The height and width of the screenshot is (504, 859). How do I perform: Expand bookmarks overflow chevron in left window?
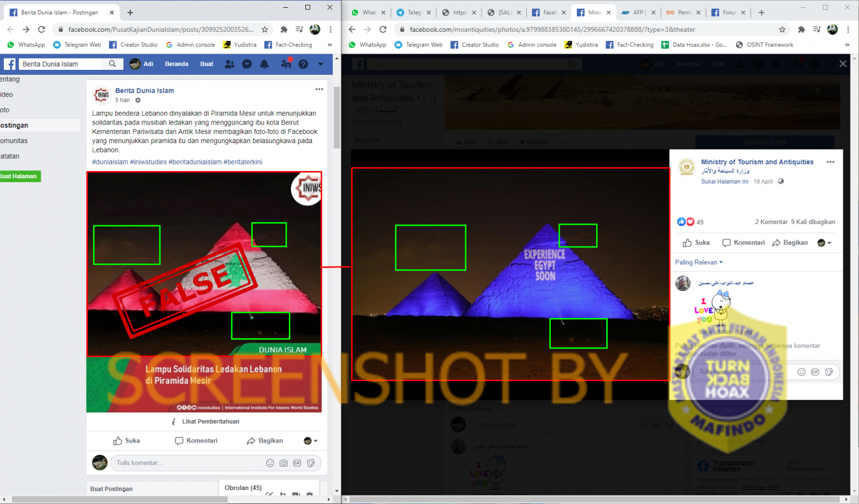click(x=329, y=45)
